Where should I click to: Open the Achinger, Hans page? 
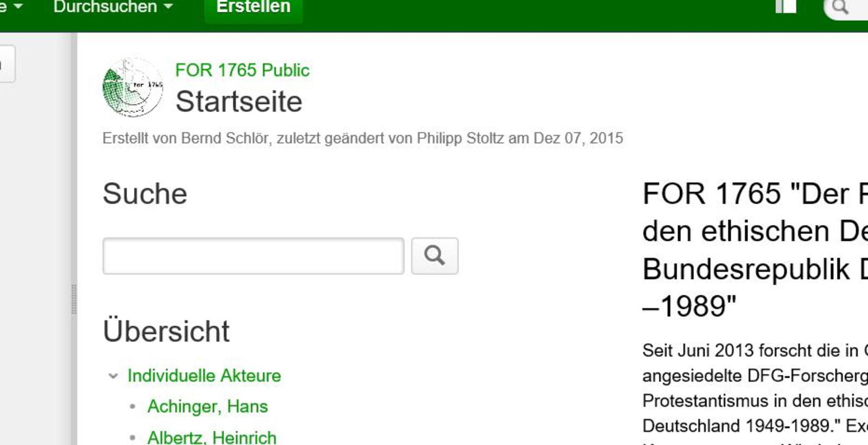click(207, 407)
